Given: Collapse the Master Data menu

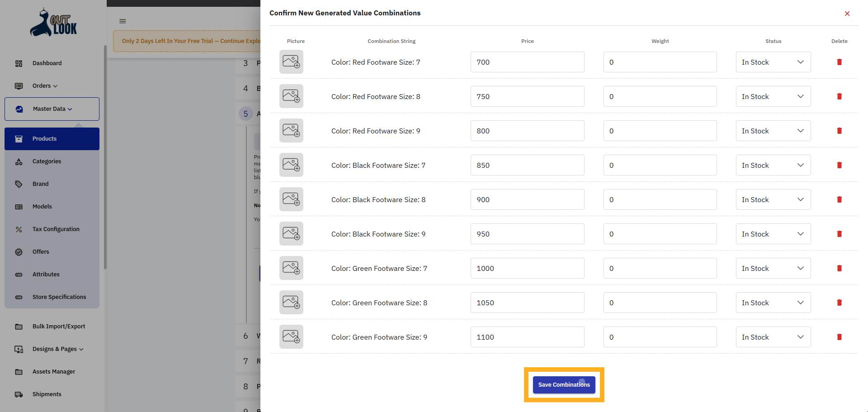Looking at the screenshot, I should 51,109.
